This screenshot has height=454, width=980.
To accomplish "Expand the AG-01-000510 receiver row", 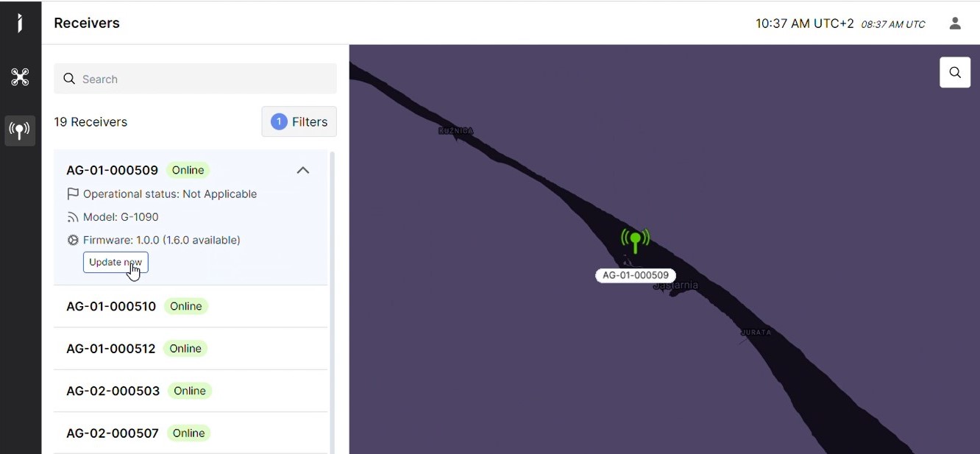I will (191, 306).
